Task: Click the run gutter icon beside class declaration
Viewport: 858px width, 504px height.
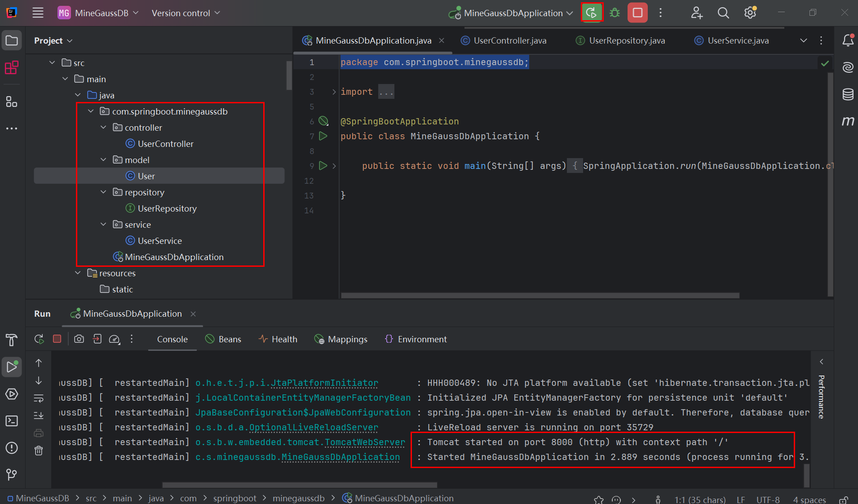Action: point(323,136)
